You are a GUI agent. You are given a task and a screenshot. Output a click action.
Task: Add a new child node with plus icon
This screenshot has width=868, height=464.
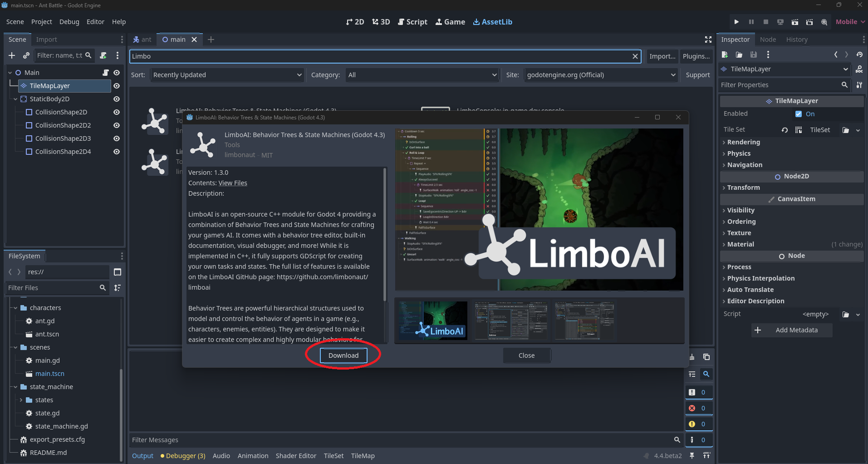(12, 55)
